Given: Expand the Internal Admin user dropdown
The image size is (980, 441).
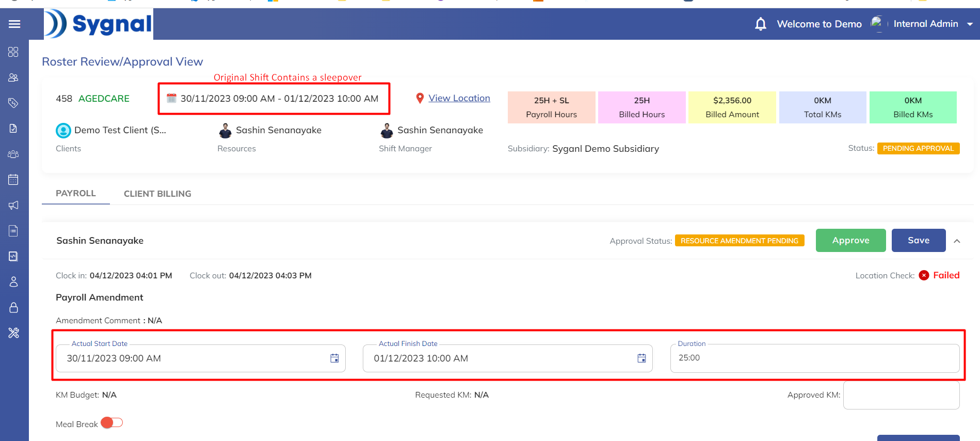Looking at the screenshot, I should pyautogui.click(x=970, y=24).
